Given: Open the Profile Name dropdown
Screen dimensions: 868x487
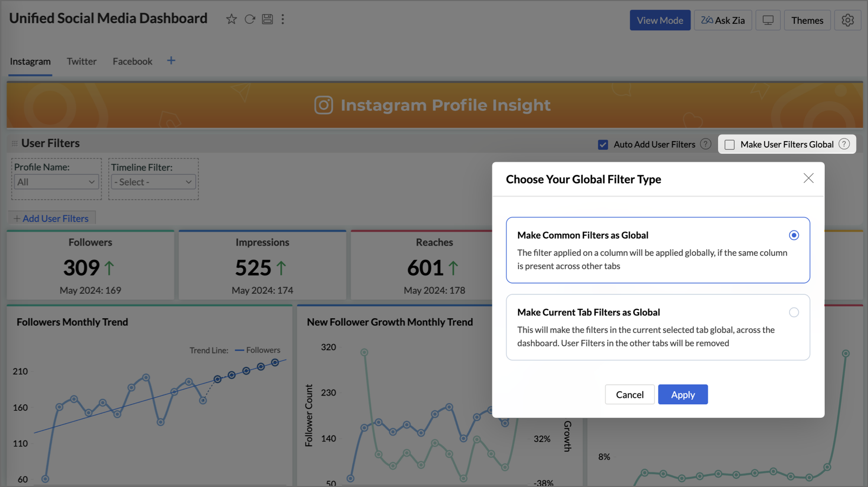Looking at the screenshot, I should pos(56,182).
